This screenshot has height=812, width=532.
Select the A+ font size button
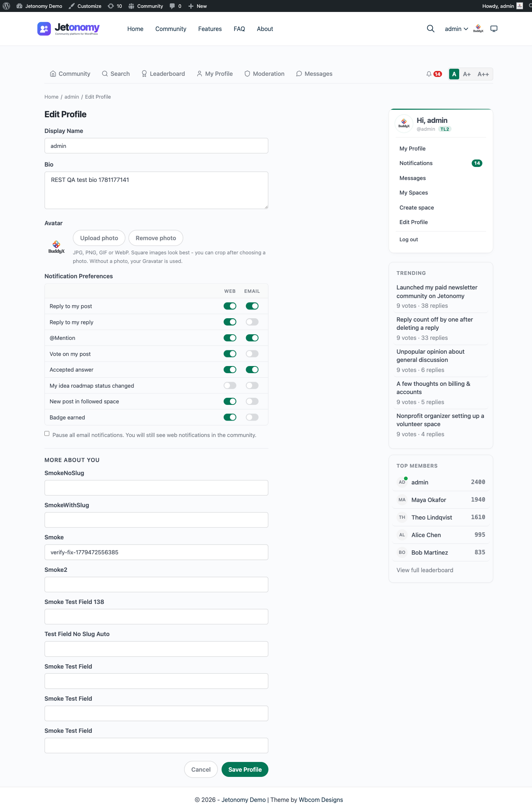467,74
